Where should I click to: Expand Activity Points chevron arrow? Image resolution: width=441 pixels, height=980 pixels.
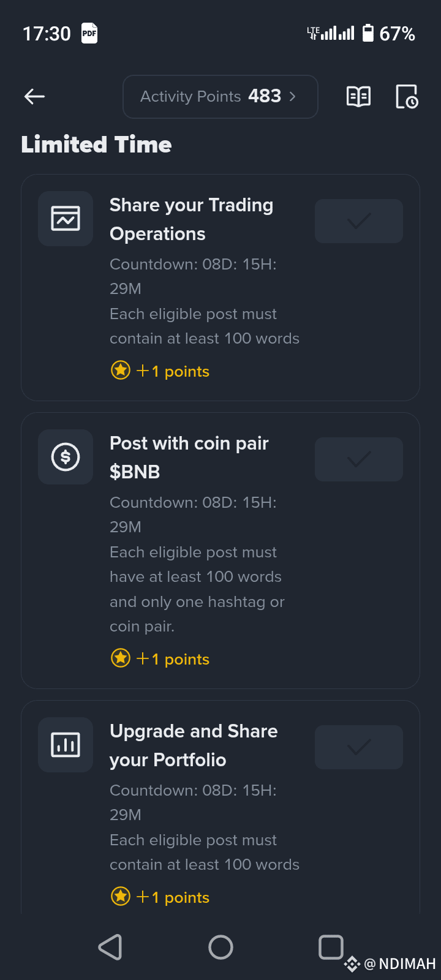(293, 96)
